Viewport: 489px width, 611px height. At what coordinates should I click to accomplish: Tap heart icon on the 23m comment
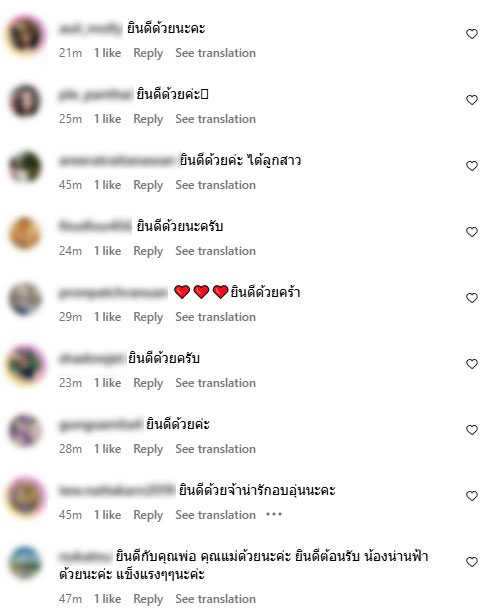(x=471, y=364)
